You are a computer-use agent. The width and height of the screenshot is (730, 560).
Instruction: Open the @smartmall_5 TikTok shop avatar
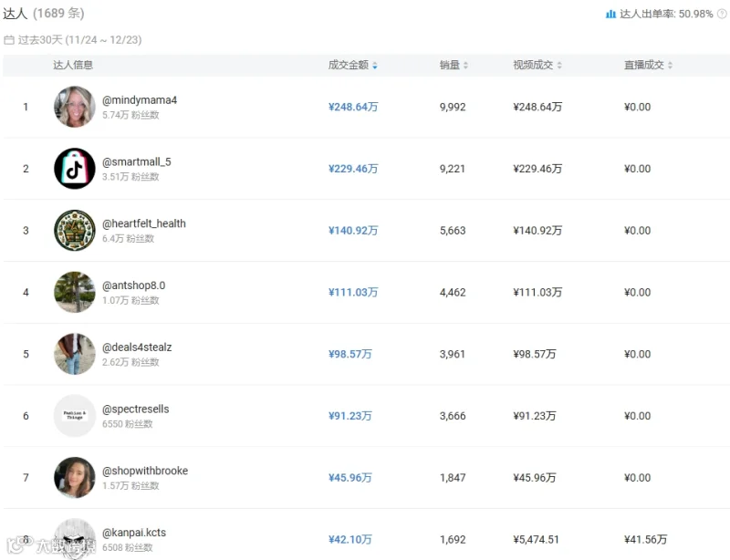click(75, 169)
